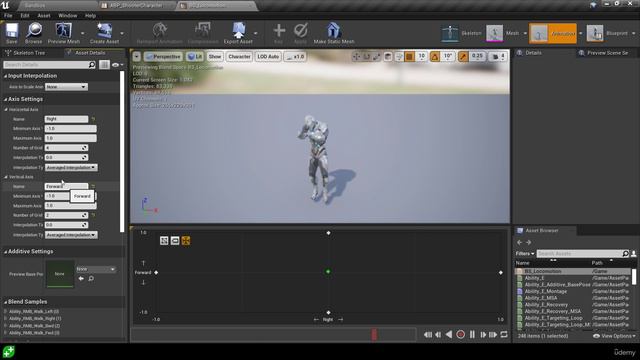Collapse the Additive Settings section

tap(6, 252)
